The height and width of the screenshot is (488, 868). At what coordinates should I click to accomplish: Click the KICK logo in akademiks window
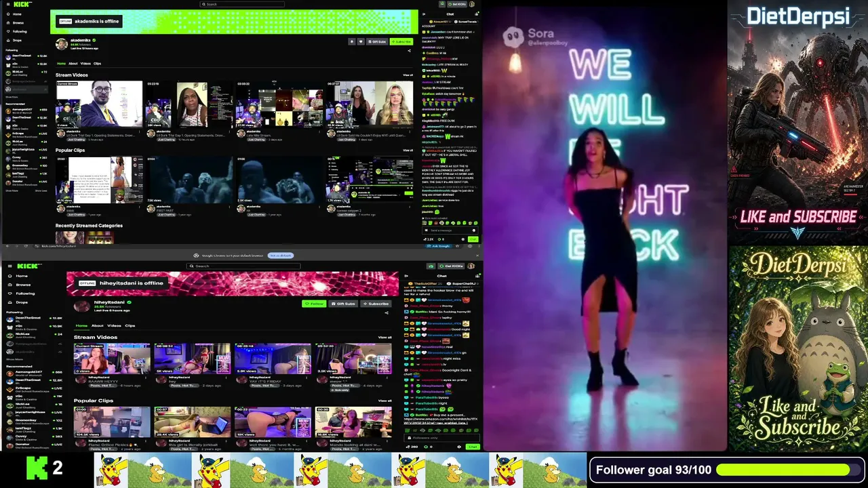click(x=23, y=4)
